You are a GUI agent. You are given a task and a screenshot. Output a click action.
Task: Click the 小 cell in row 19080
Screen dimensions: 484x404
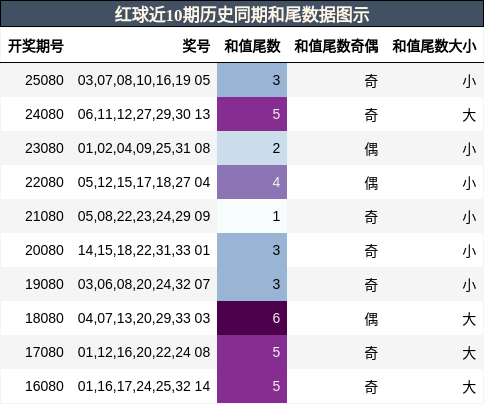tap(469, 285)
